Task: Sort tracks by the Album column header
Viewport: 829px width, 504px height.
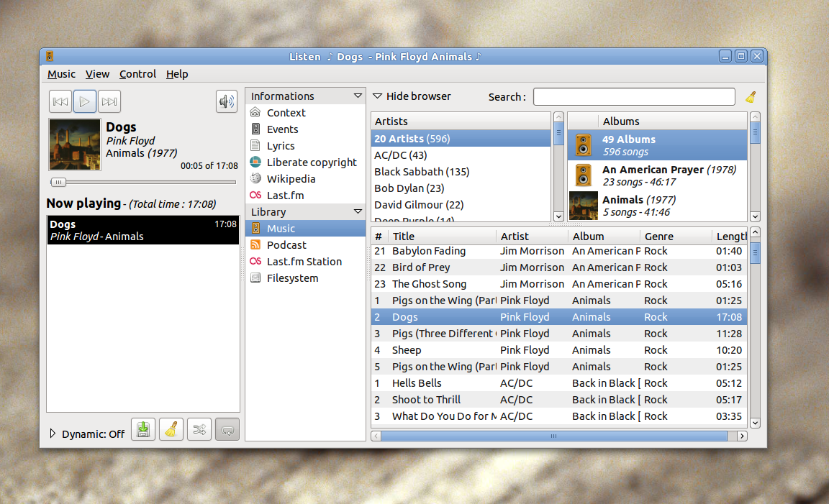Action: click(604, 236)
